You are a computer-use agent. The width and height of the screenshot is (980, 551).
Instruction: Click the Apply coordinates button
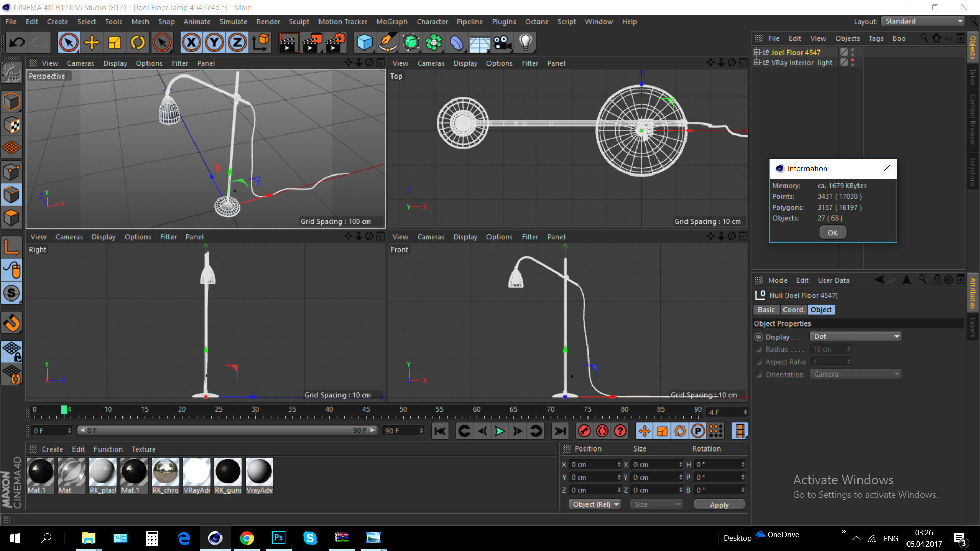pos(719,505)
